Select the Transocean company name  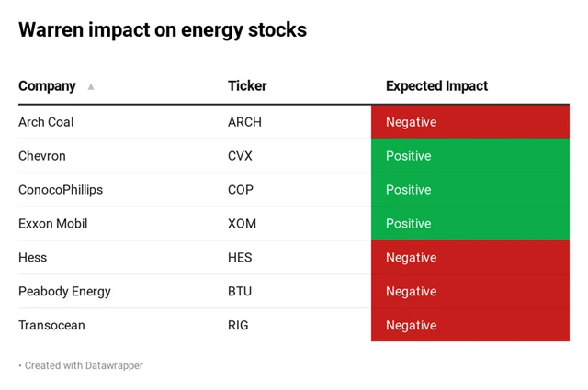(52, 326)
